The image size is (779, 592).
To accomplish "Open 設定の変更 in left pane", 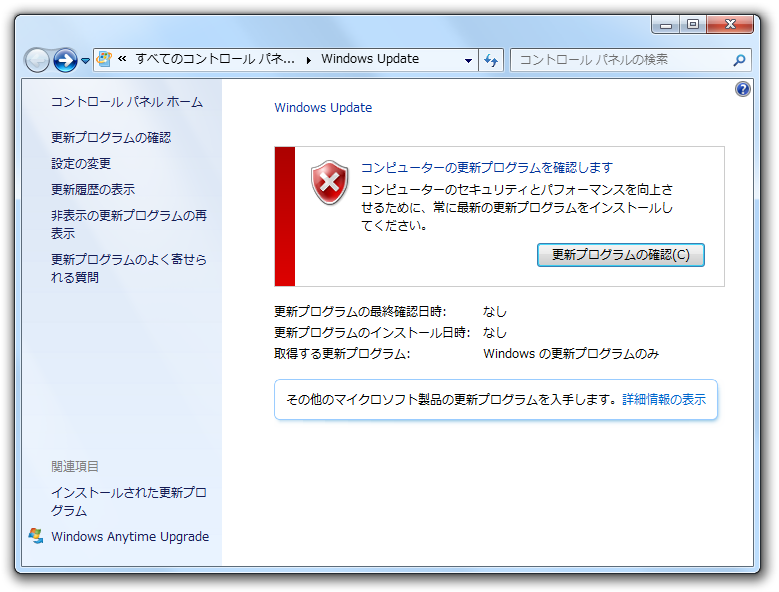I will click(x=81, y=163).
